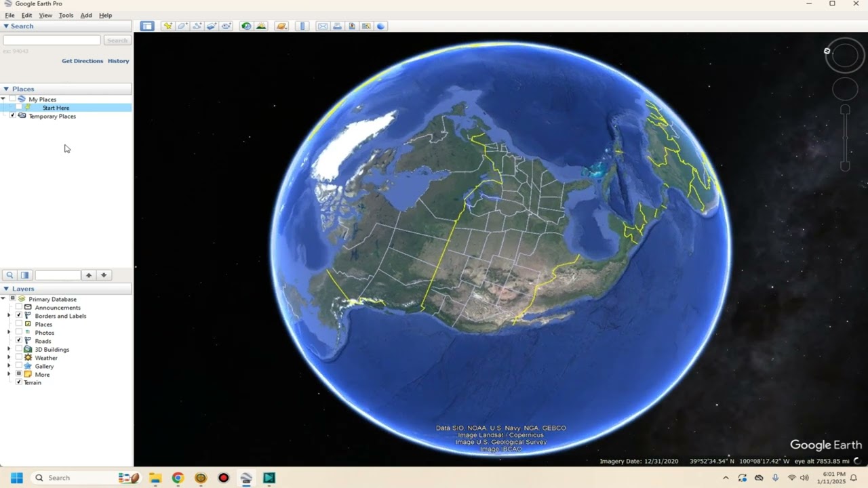Click the Places filter text field

tap(58, 275)
